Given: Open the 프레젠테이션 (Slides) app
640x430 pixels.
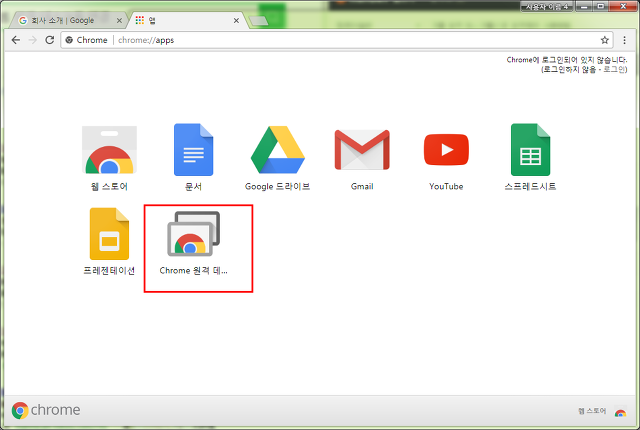Looking at the screenshot, I should tap(109, 234).
